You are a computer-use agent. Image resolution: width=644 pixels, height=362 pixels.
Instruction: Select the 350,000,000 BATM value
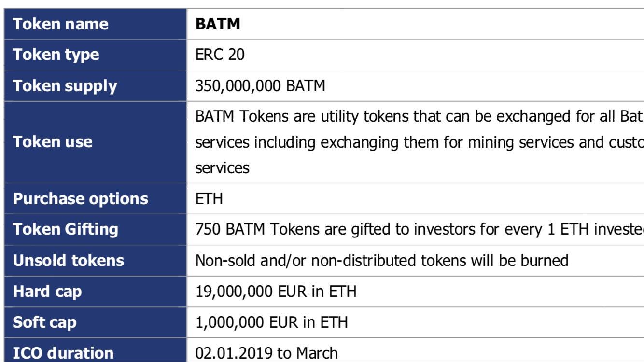(x=260, y=86)
